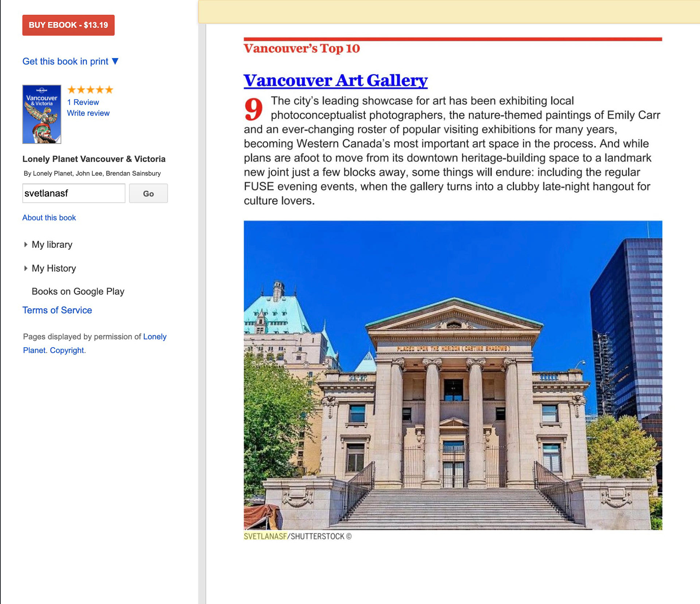This screenshot has width=700, height=604.
Task: Click the Vancouver Art Gallery heading link
Action: pyautogui.click(x=335, y=80)
